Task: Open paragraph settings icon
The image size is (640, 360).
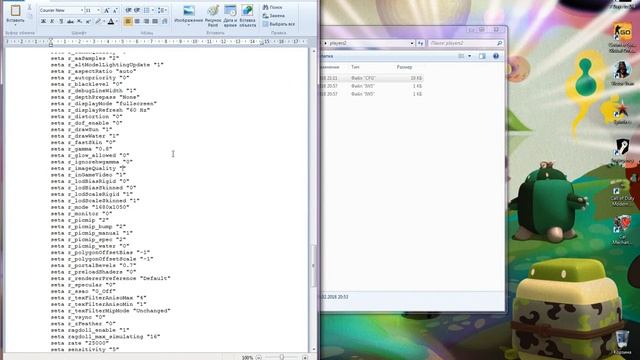Action: (x=164, y=21)
